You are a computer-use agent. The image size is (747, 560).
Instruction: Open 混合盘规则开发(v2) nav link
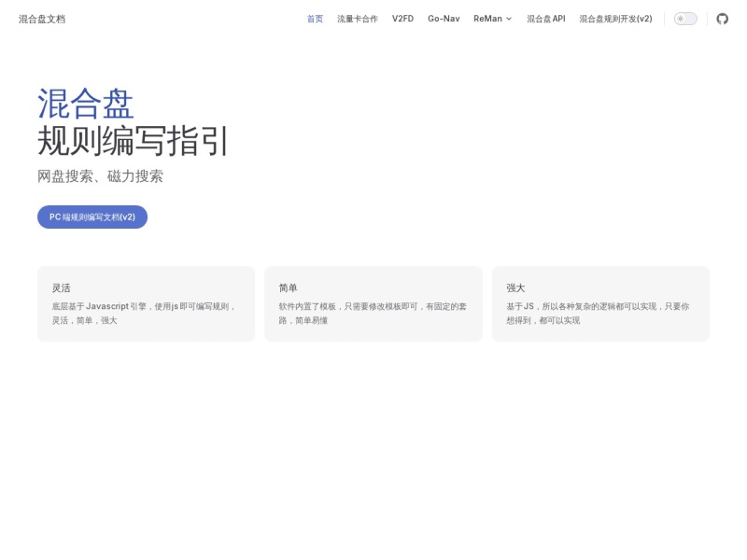tap(615, 19)
